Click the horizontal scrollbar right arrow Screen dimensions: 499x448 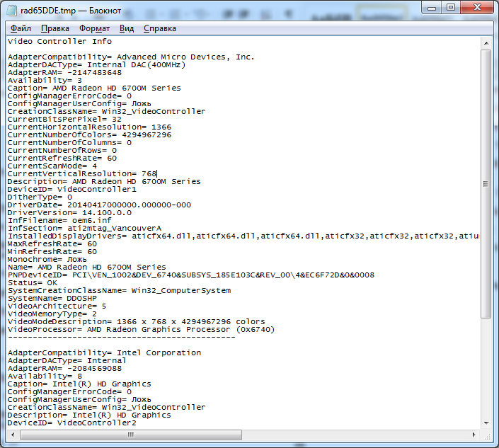point(474,435)
